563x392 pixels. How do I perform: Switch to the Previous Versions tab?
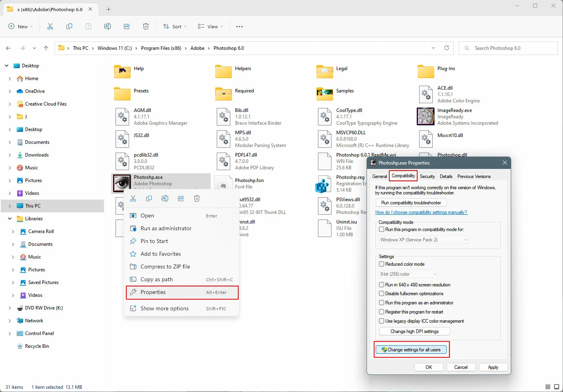coord(474,176)
